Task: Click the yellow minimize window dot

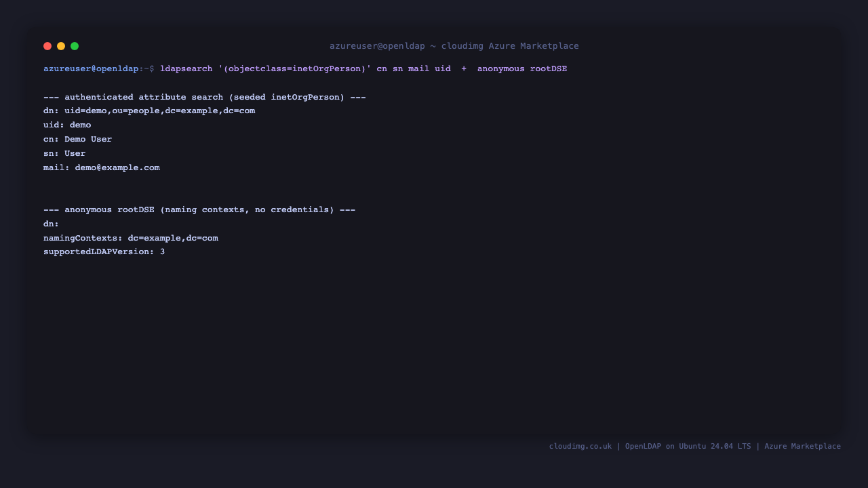Action: (61, 46)
